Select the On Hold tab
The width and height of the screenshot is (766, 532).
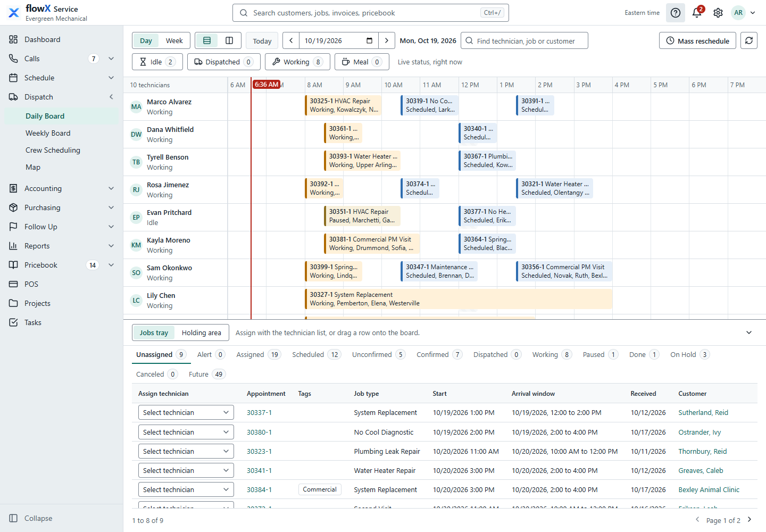tap(690, 354)
